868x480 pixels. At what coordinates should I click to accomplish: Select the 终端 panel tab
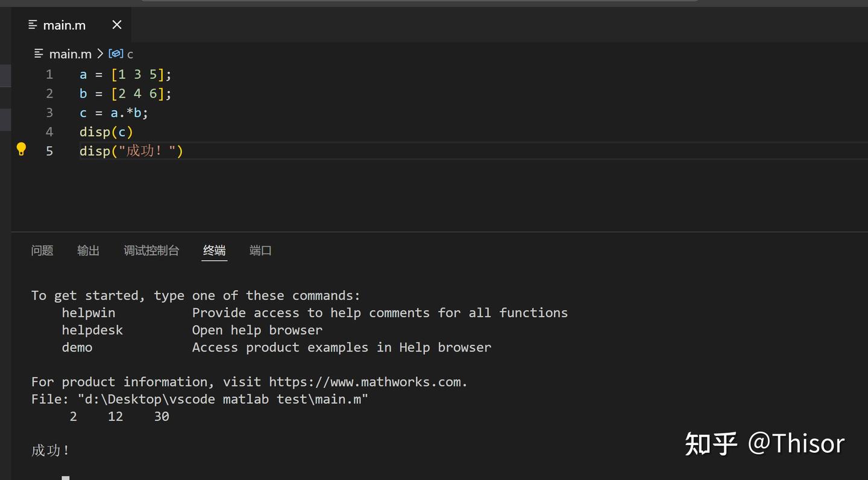point(214,250)
